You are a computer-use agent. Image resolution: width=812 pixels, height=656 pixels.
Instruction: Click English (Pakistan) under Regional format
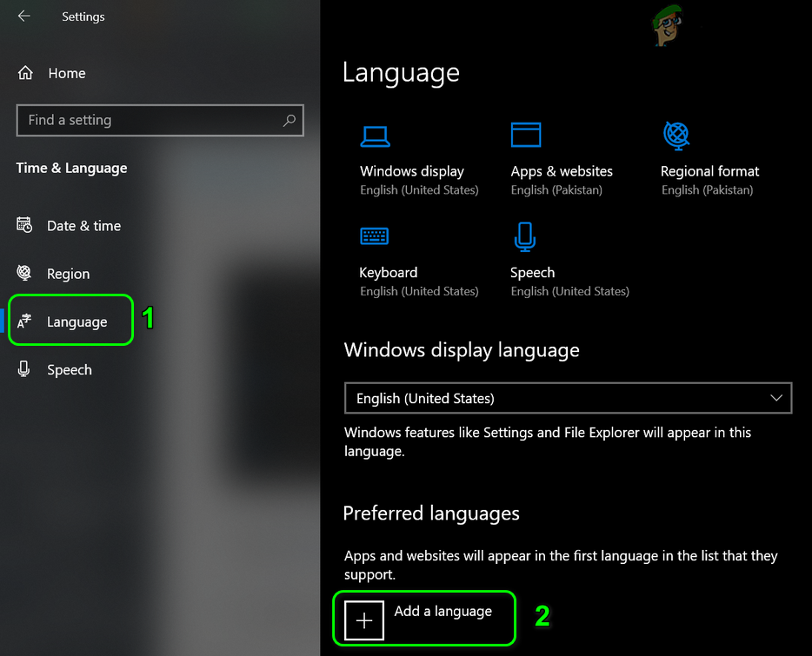point(708,190)
